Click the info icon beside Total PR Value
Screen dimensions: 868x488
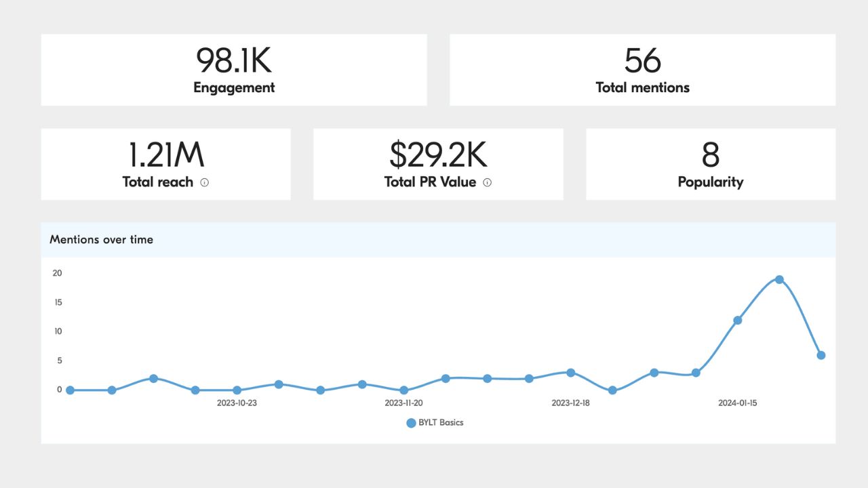click(x=487, y=182)
